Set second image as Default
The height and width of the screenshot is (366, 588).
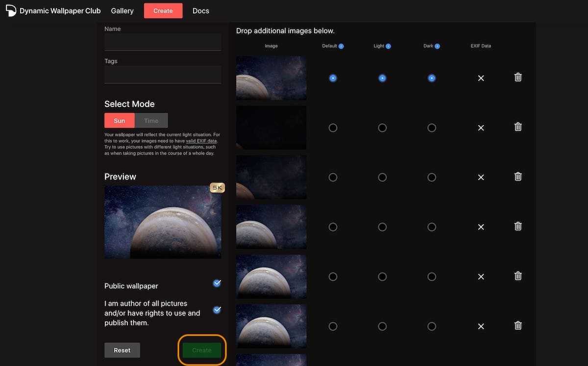[x=333, y=128]
